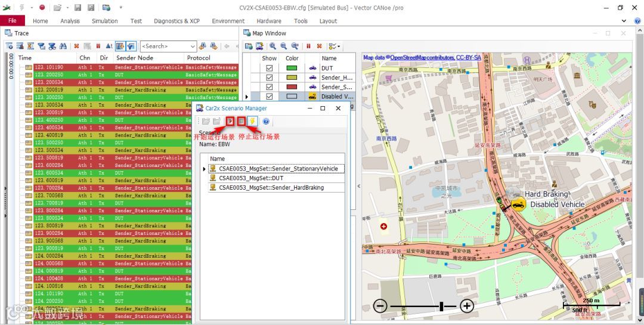Switch to the Home ribbon tab
Image resolution: width=644 pixels, height=325 pixels.
pyautogui.click(x=41, y=21)
